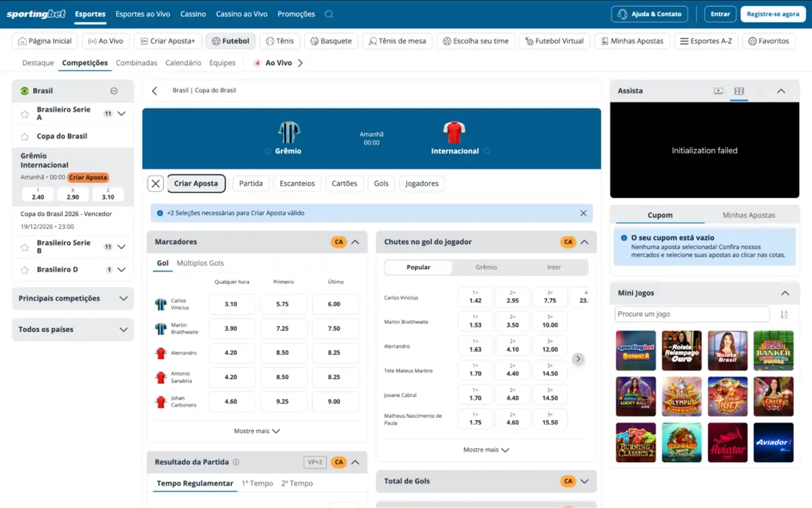The width and height of the screenshot is (812, 508).
Task: Favorite the Internacional team in the match header
Action: (487, 151)
